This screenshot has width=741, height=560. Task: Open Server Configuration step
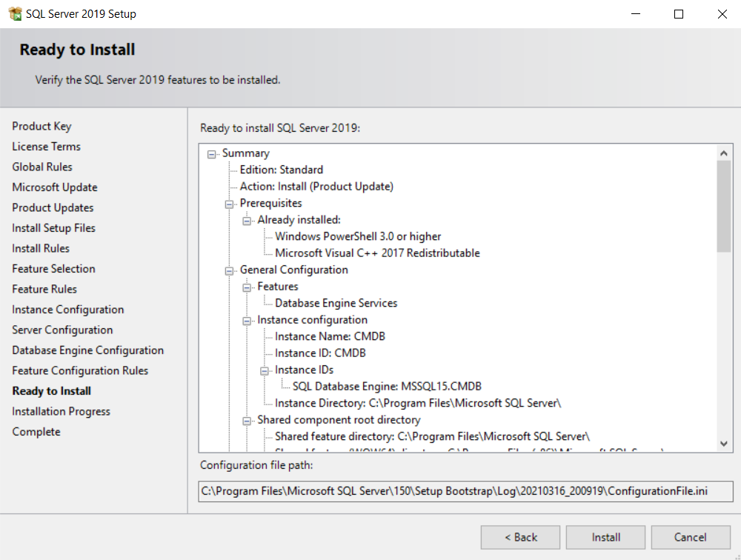coord(62,330)
